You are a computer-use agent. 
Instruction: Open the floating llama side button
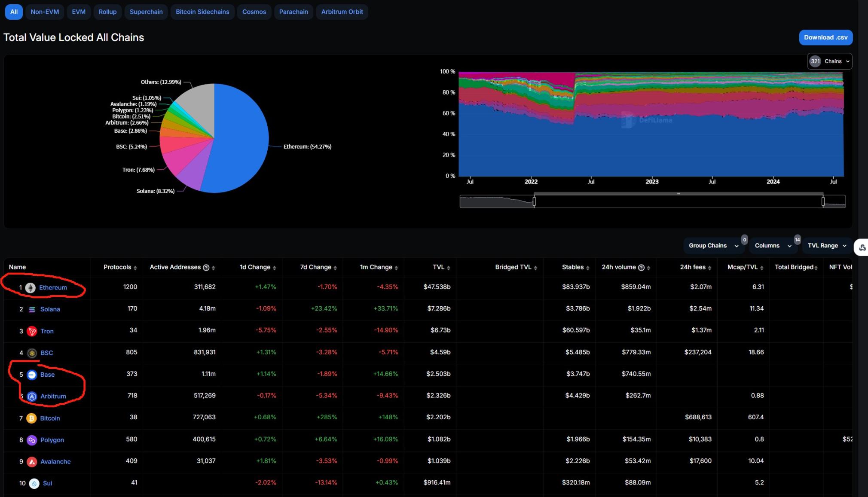[x=862, y=247]
